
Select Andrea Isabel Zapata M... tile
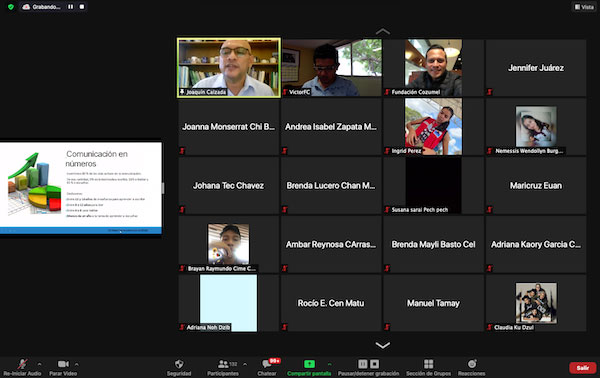pos(331,127)
